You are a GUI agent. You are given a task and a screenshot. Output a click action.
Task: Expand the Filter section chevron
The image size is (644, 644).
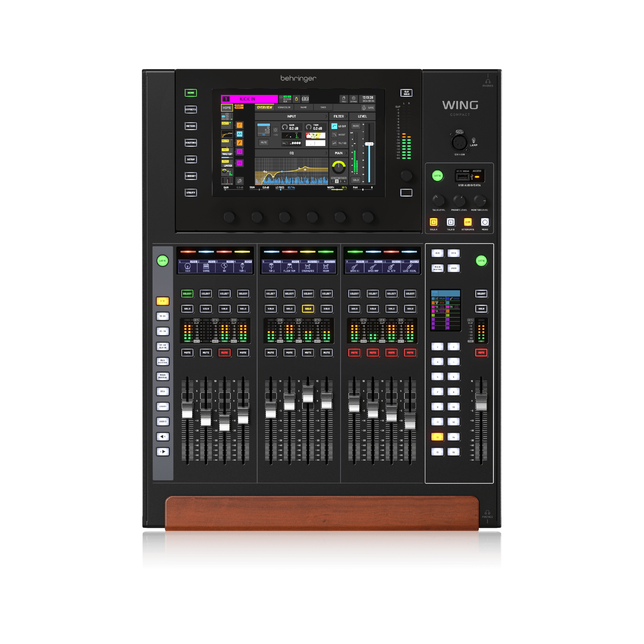click(x=346, y=116)
